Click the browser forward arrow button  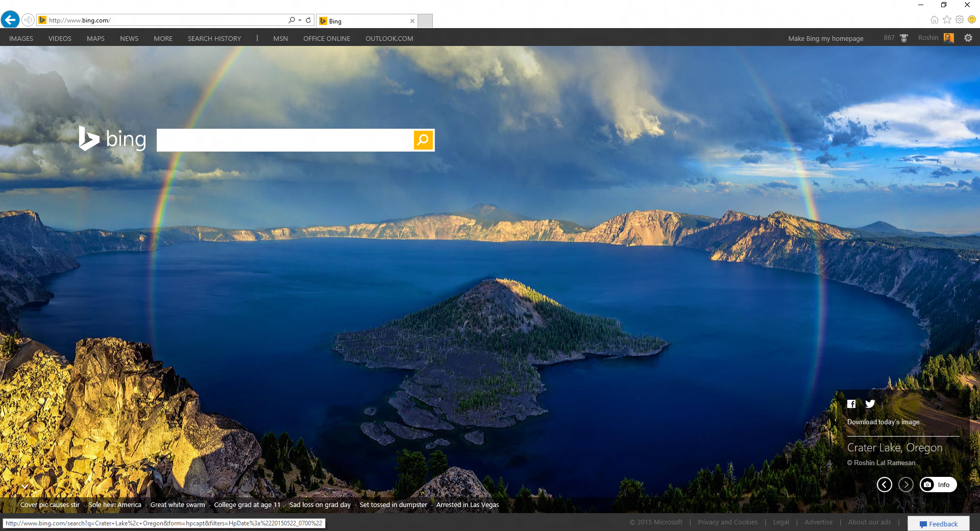coord(28,20)
